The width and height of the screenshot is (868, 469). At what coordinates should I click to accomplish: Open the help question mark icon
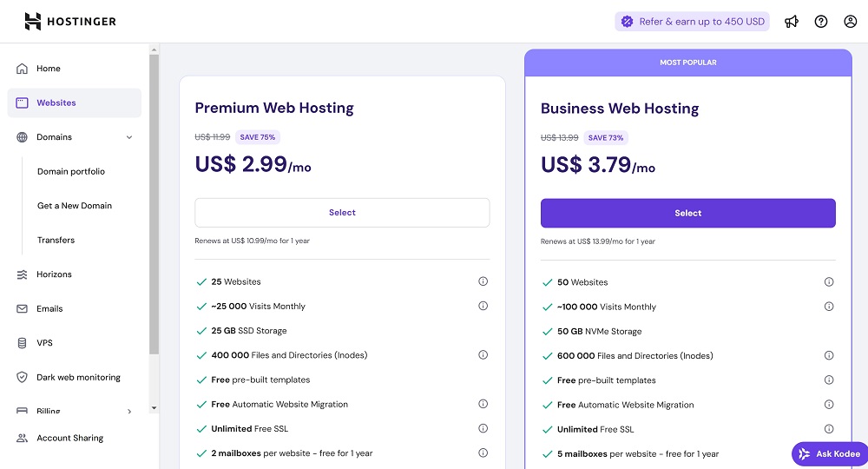pyautogui.click(x=821, y=22)
